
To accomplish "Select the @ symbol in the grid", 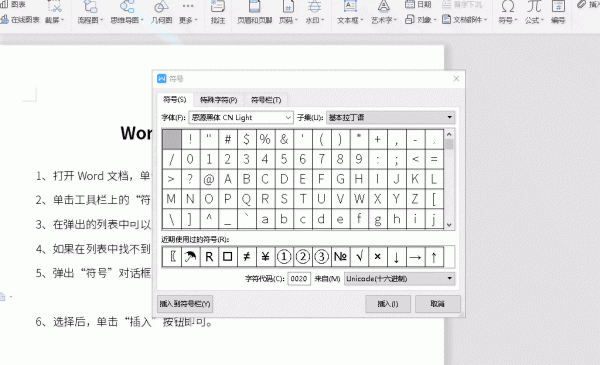I will coord(209,179).
